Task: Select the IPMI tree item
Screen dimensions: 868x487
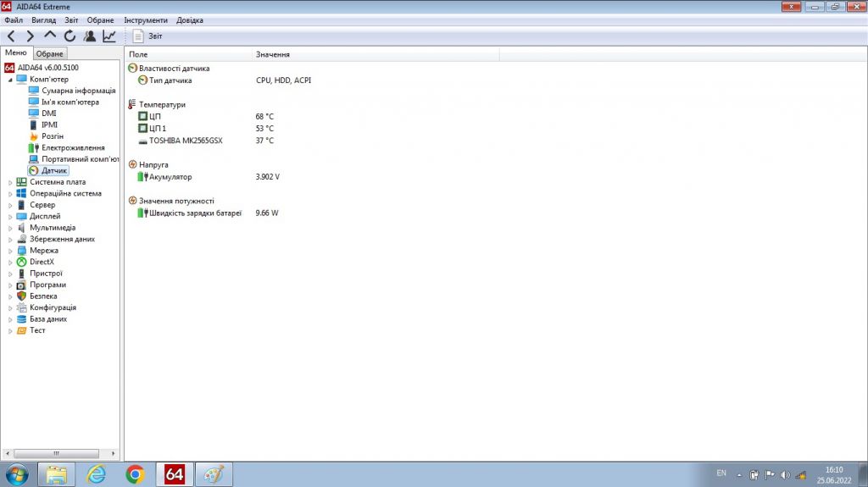Action: pyautogui.click(x=49, y=125)
